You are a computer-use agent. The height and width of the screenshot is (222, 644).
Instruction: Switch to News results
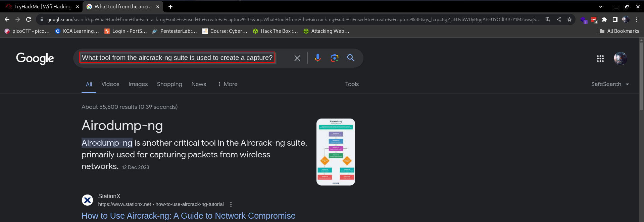[x=199, y=84]
